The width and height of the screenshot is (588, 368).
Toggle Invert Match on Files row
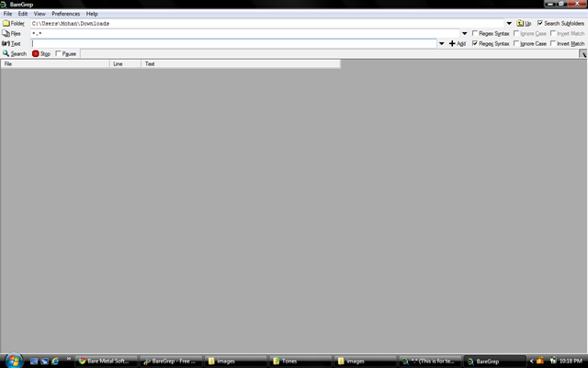553,33
